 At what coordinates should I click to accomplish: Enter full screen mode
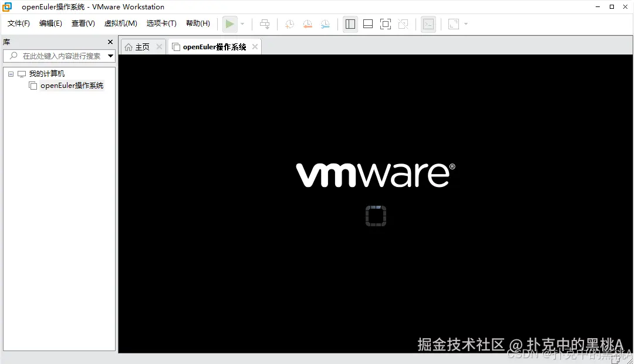384,24
